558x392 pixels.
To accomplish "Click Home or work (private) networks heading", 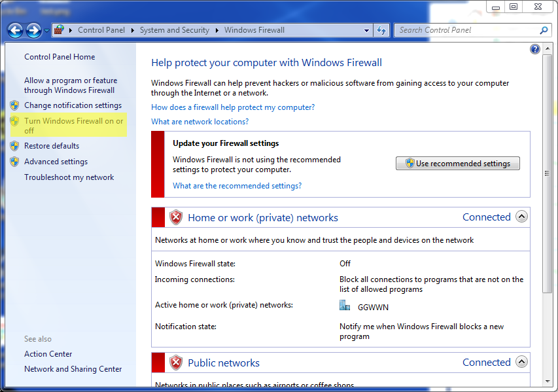I will [x=263, y=217].
